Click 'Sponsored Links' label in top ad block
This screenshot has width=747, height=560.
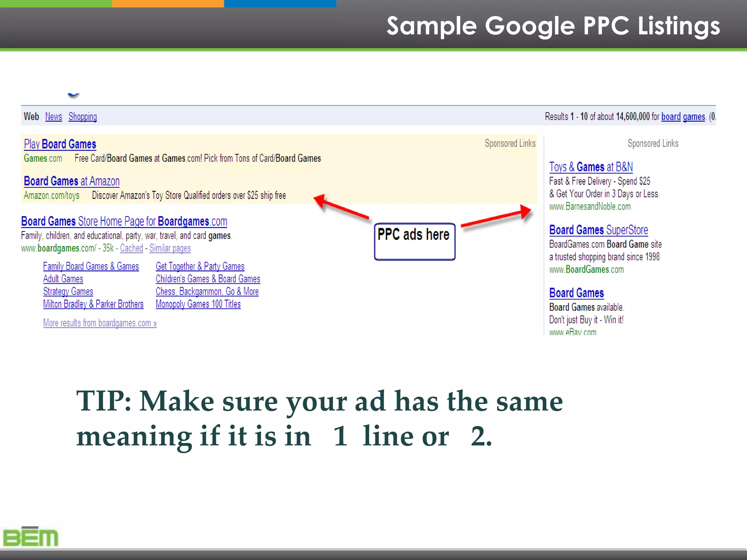tap(510, 144)
